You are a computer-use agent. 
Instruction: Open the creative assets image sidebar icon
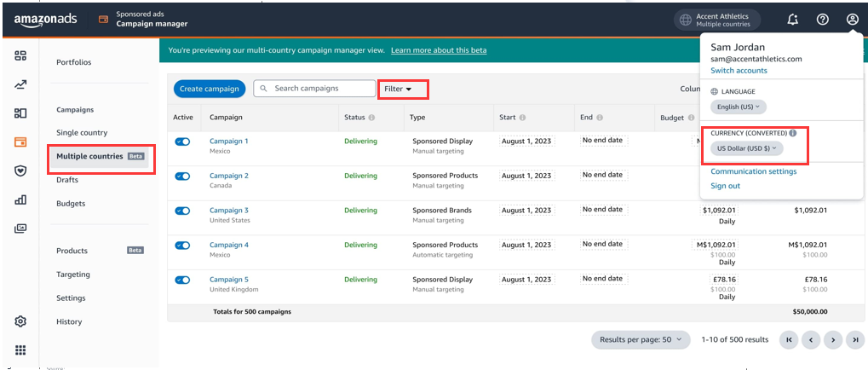click(x=20, y=228)
